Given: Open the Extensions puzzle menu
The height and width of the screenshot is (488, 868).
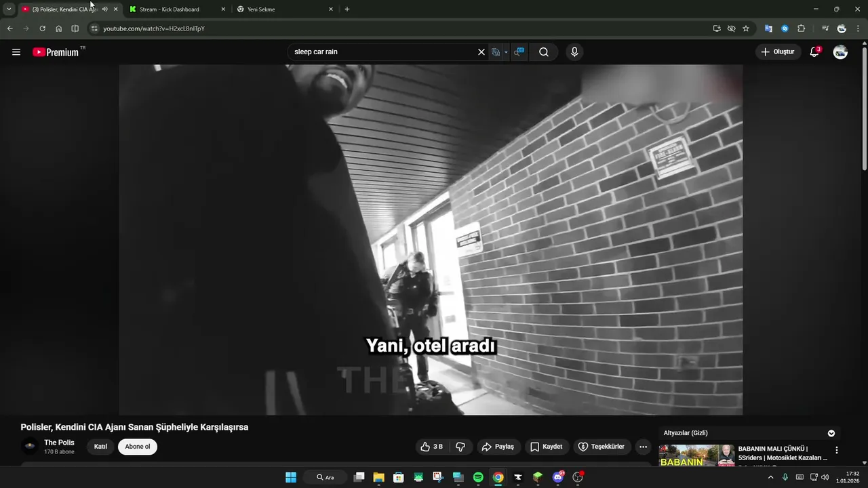Looking at the screenshot, I should pos(801,28).
